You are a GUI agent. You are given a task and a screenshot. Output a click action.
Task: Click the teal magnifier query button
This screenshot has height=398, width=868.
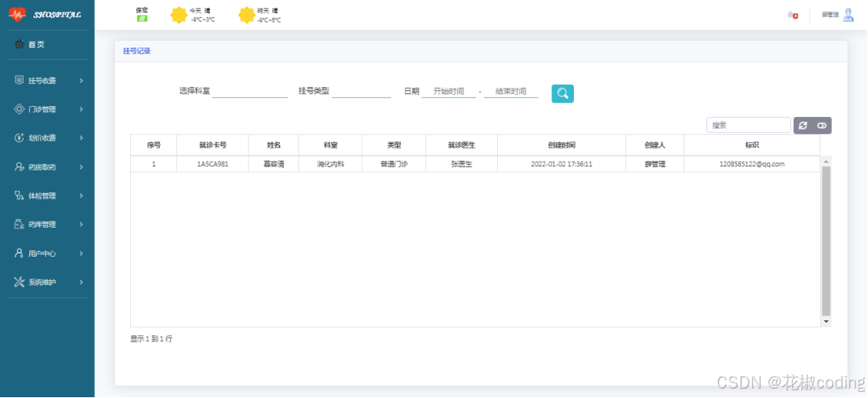[x=563, y=93]
